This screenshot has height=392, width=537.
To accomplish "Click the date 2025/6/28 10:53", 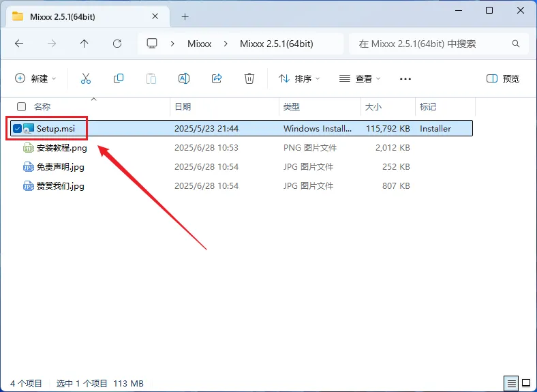I will click(x=206, y=148).
